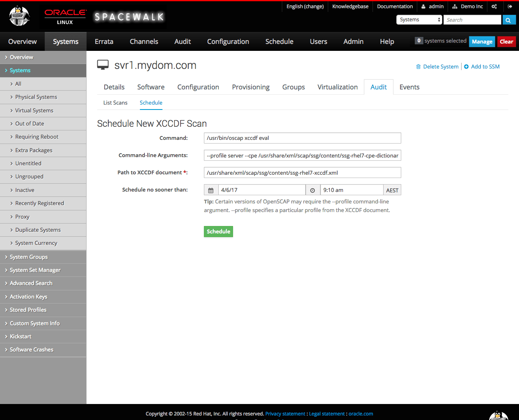This screenshot has height=420, width=519.
Task: Open the List Scans subtab
Action: [x=115, y=103]
